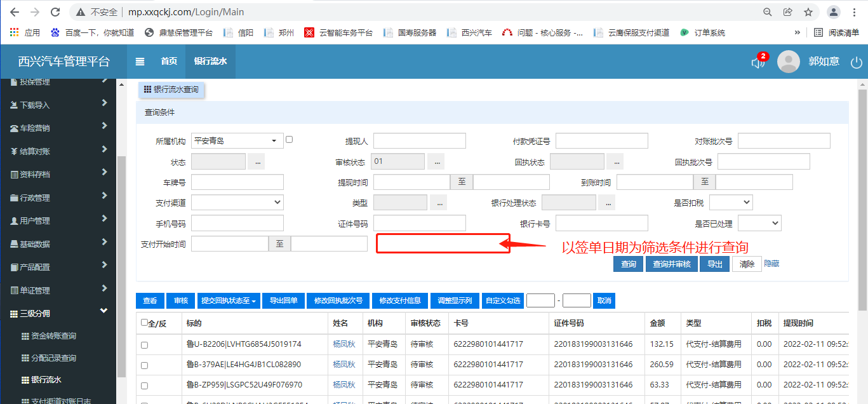Viewport: 868px width, 404px height.
Task: Open 所属机构 dropdown showing 平安青岛
Action: click(237, 140)
